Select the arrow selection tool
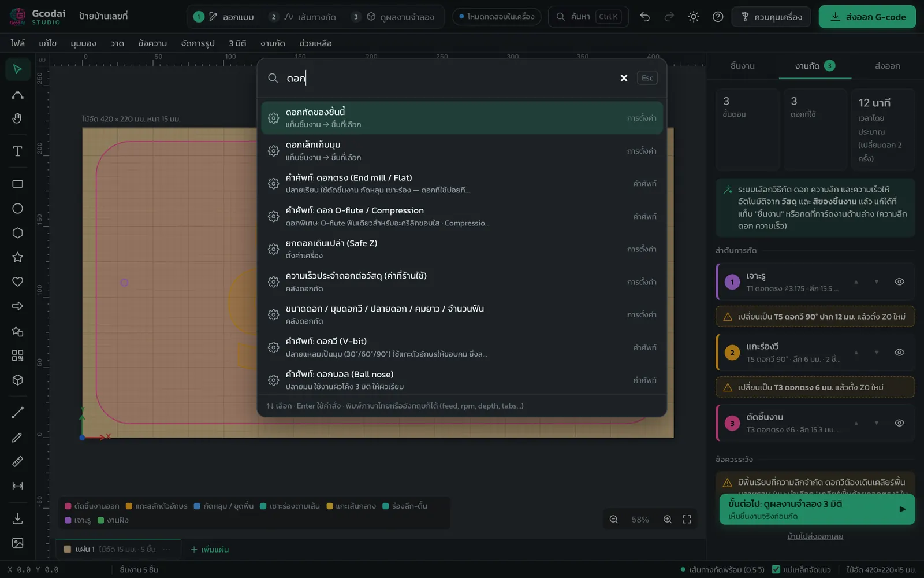 coord(17,69)
